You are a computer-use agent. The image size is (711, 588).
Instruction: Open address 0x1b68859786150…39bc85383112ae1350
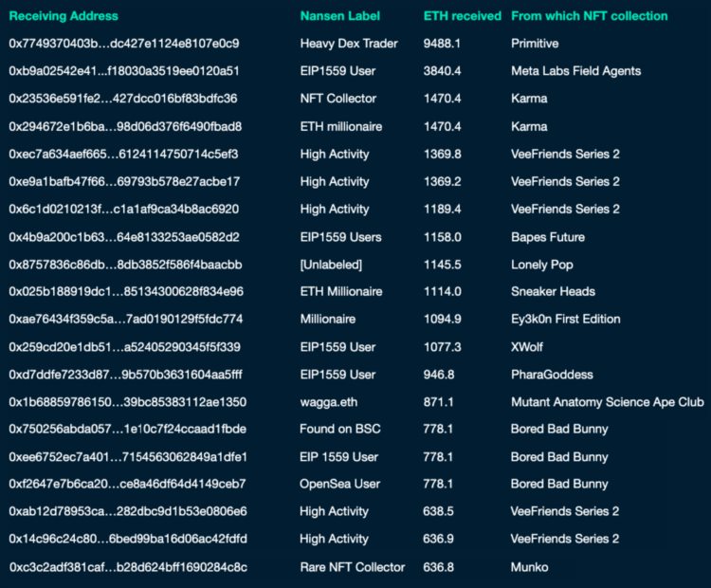coord(127,402)
